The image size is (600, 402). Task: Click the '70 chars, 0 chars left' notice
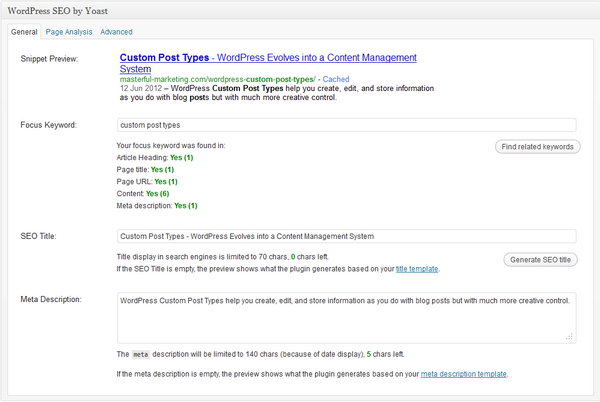pyautogui.click(x=222, y=257)
